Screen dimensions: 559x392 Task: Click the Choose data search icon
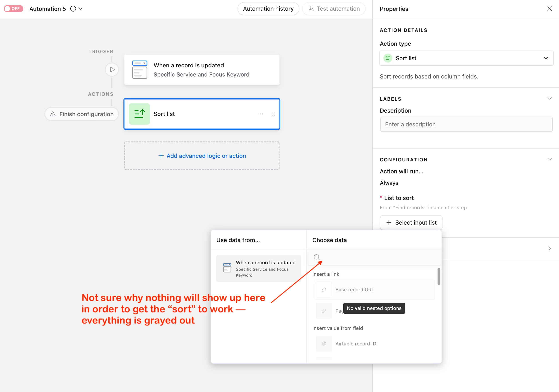point(317,257)
